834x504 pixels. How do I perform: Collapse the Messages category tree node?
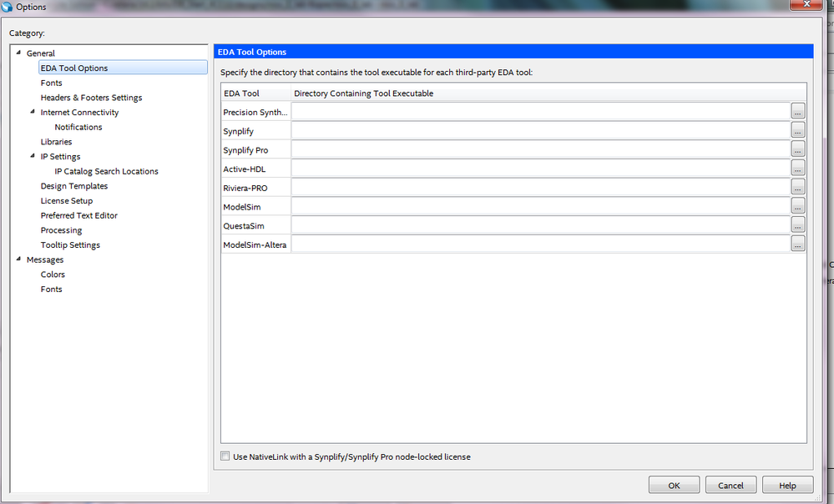[18, 259]
